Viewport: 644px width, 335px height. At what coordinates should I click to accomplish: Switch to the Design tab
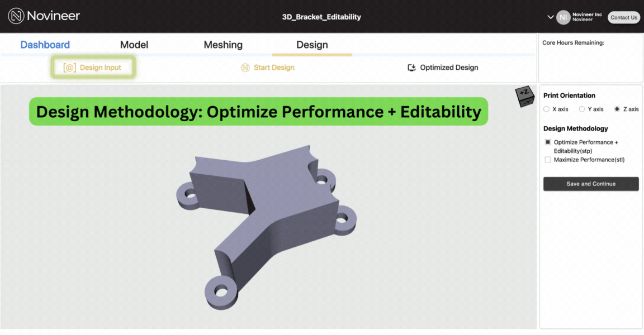click(312, 45)
